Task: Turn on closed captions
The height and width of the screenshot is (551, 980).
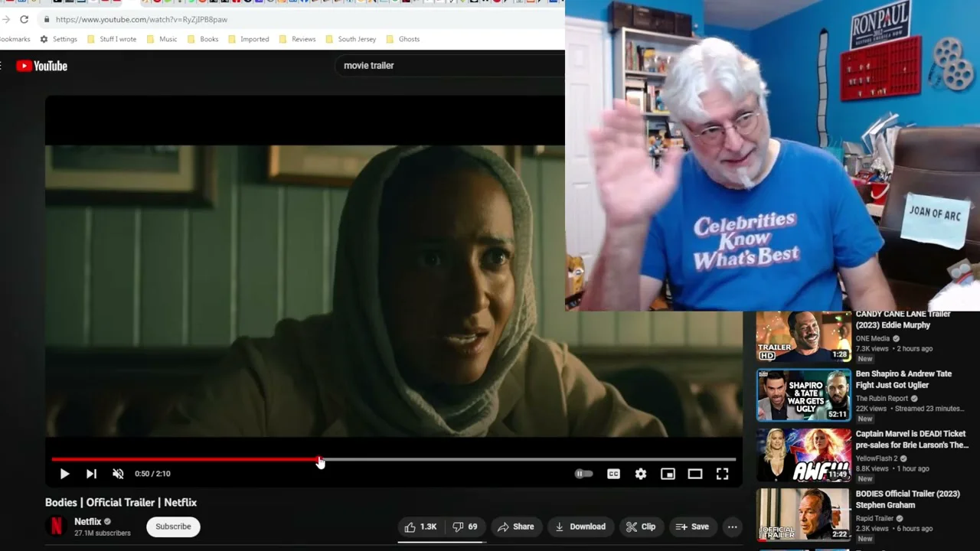Action: 613,474
